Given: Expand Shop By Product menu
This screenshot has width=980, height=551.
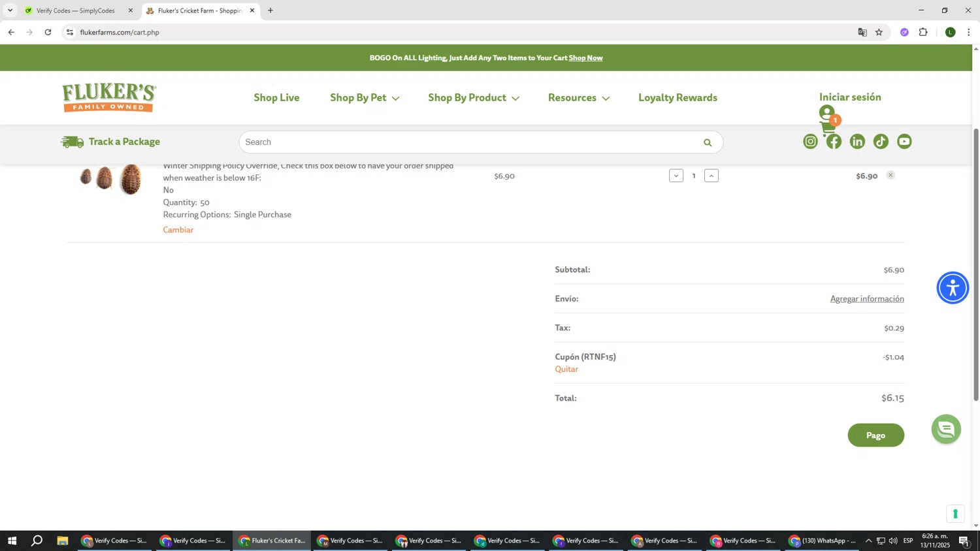Looking at the screenshot, I should [474, 98].
